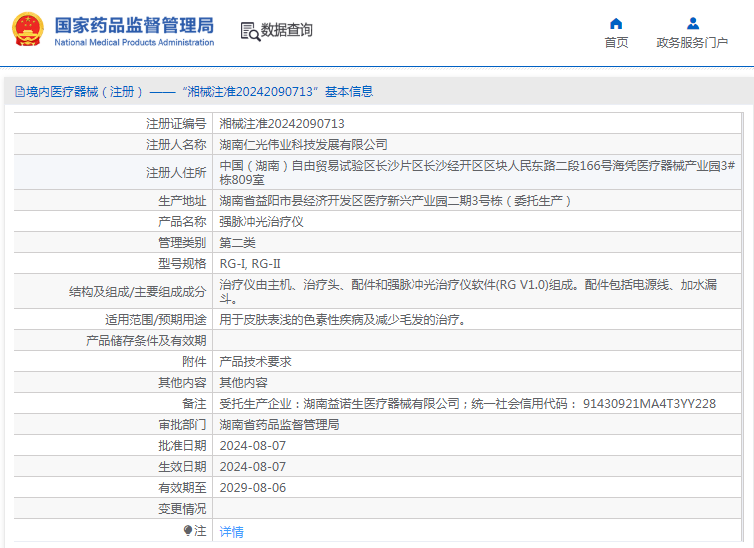
Task: Click approving dept 湖南省药品监督管理局
Action: 279,424
